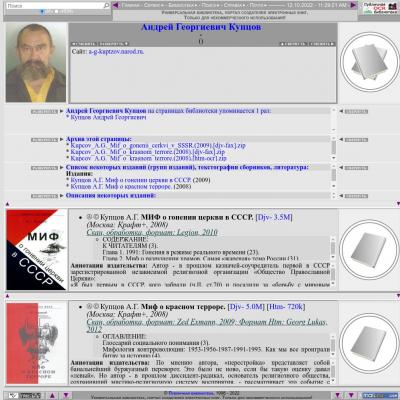Open the author portrait photo
Viewport: 400px width, 400px height.
pos(36,63)
